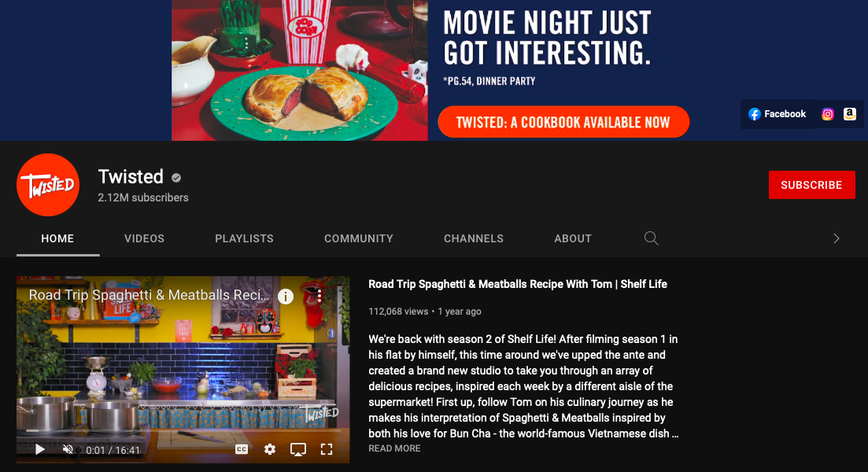
Task: Unmute the video using speaker icon
Action: (68, 449)
